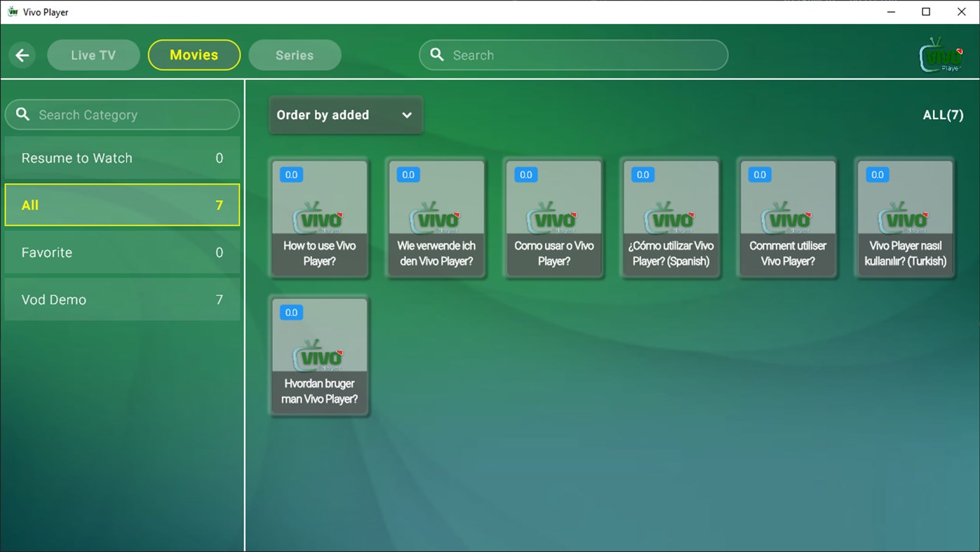Switch to the Live TV tab
The height and width of the screenshot is (552, 980).
[x=93, y=55]
